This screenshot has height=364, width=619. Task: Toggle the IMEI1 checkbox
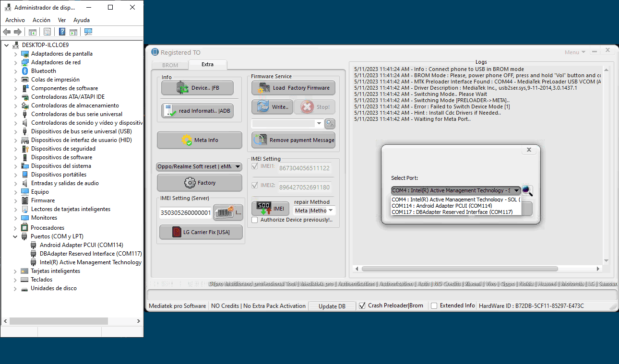(x=255, y=166)
